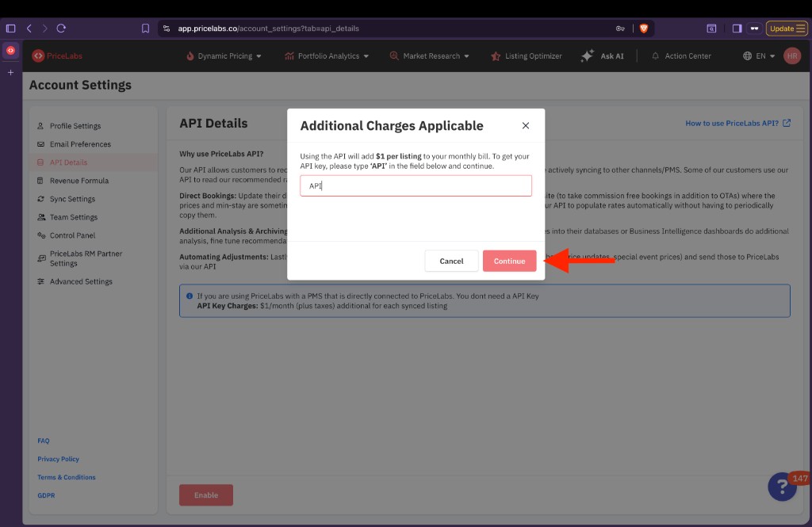Screen dimensions: 812x527
Task: Open Email Preferences in sidebar
Action: 80,144
